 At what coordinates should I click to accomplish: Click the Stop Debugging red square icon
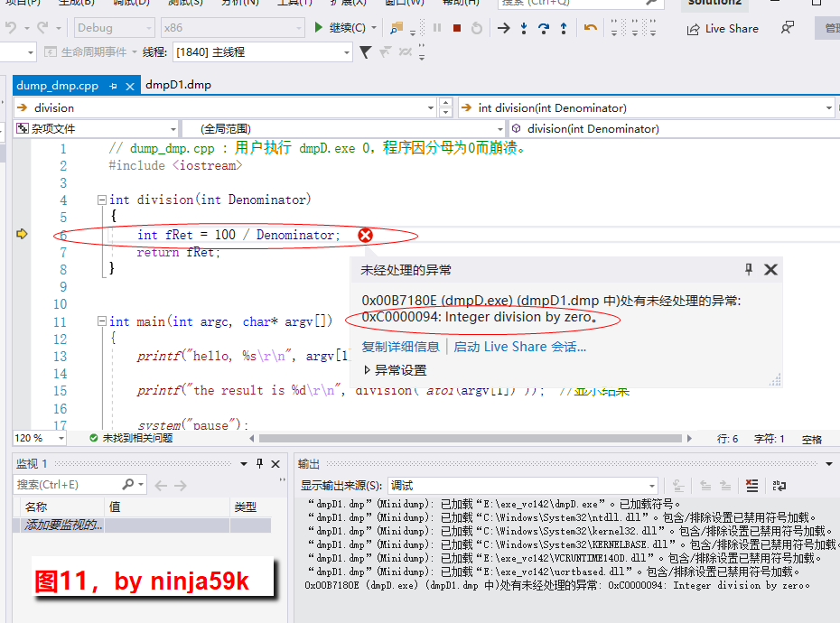click(x=459, y=28)
